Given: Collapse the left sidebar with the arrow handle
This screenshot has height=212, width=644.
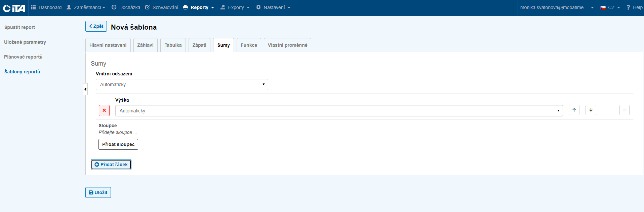Looking at the screenshot, I should [x=85, y=89].
